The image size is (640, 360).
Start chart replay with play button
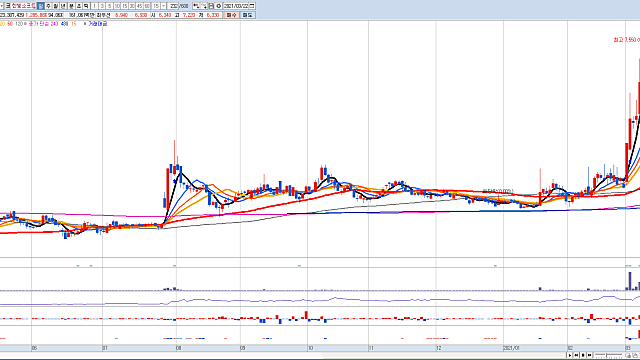[x=570, y=356]
